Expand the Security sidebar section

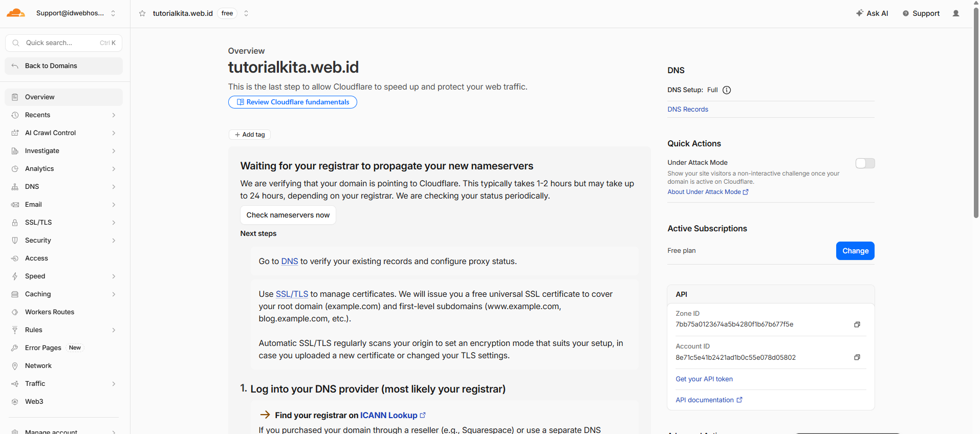[x=64, y=241]
